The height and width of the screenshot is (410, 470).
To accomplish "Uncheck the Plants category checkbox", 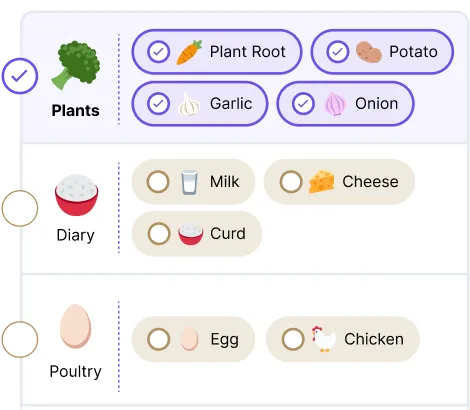I will (20, 76).
